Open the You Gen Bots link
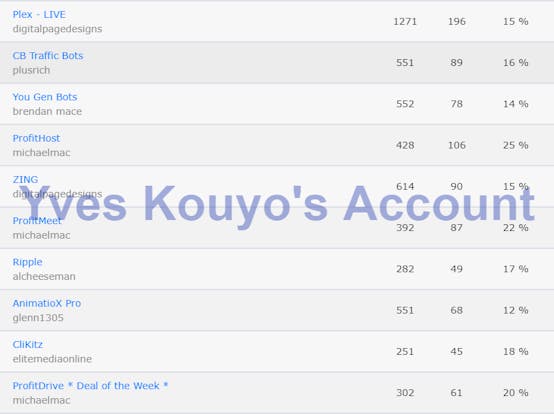Image resolution: width=554 pixels, height=414 pixels. pos(45,97)
